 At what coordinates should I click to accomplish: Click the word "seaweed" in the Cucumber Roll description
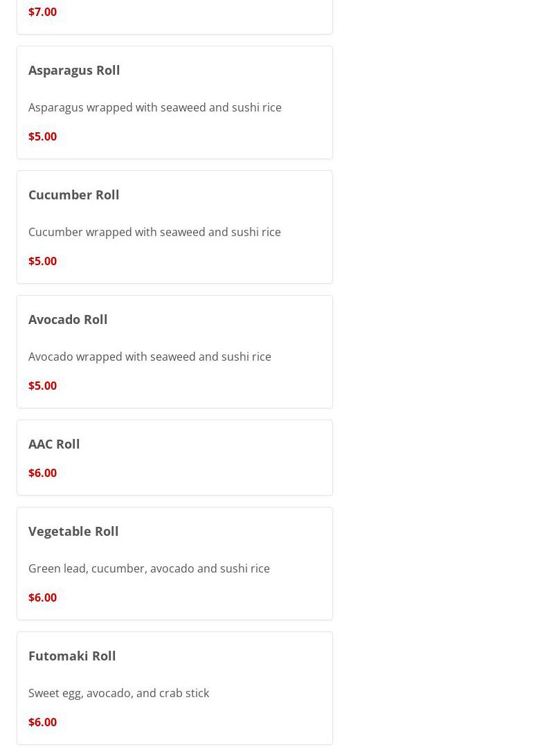(x=182, y=232)
